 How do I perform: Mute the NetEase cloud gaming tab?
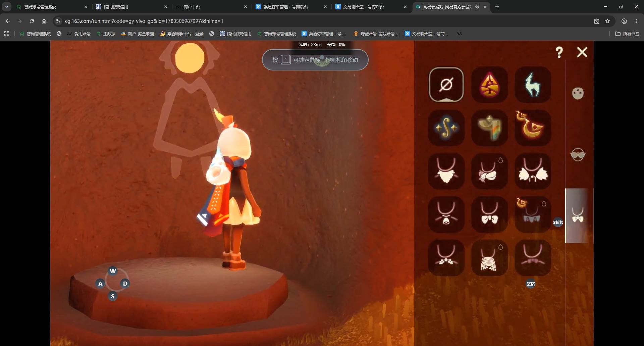pos(477,7)
